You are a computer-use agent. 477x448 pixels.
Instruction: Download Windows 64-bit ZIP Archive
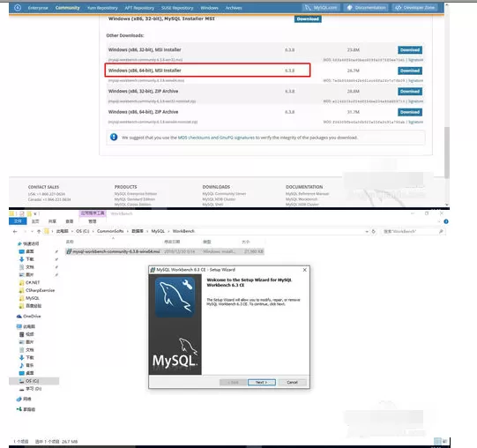(410, 112)
